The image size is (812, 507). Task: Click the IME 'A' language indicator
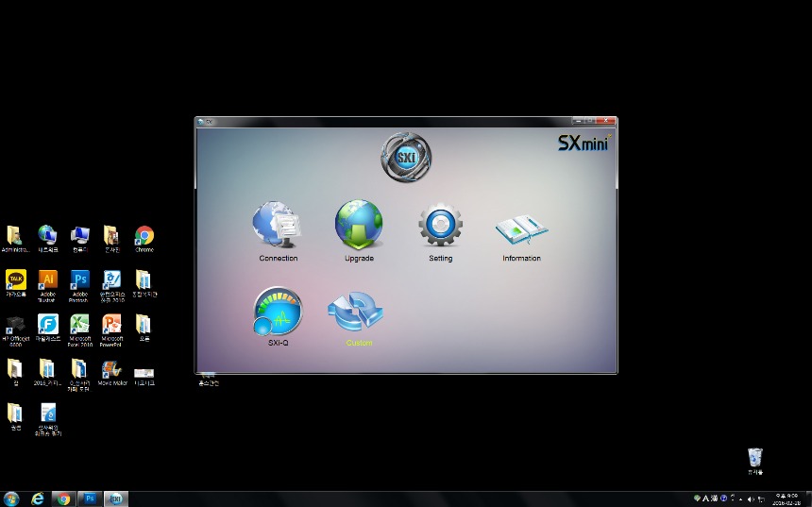pos(705,499)
